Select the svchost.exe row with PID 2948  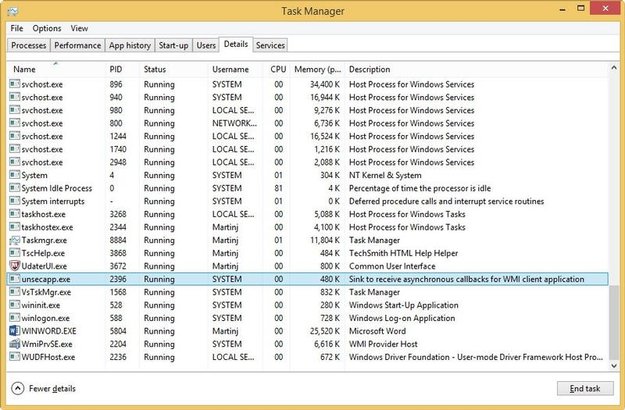click(309, 162)
